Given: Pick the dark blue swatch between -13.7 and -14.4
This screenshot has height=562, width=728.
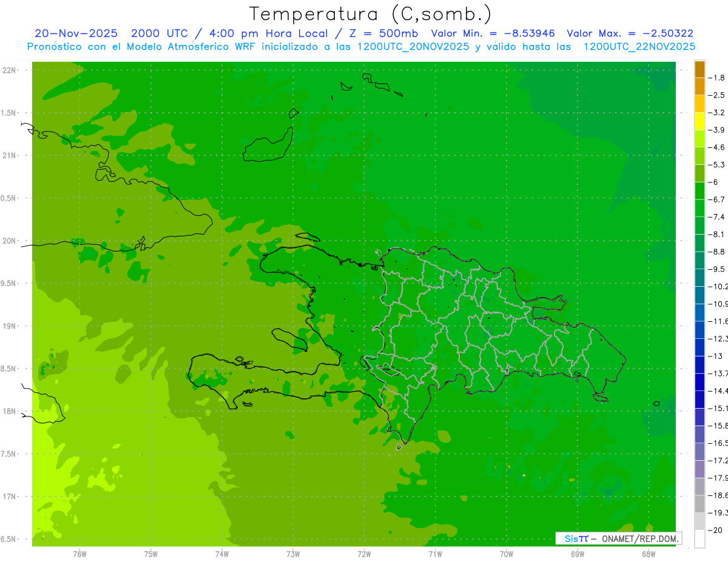Looking at the screenshot, I should click(699, 382).
